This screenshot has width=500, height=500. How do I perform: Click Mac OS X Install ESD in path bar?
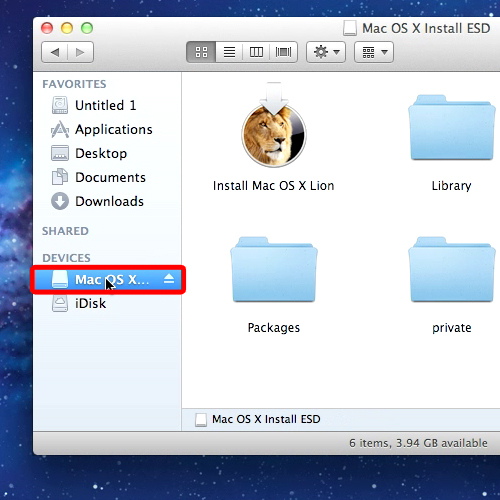(x=258, y=419)
